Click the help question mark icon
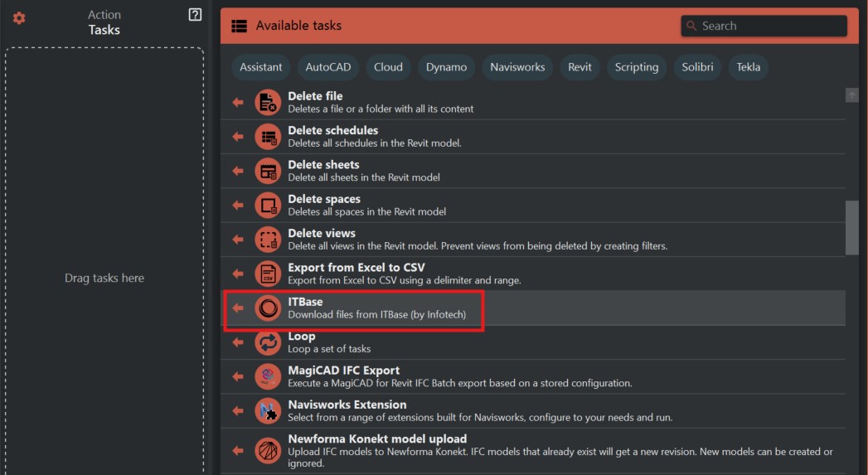The image size is (868, 475). [x=195, y=14]
